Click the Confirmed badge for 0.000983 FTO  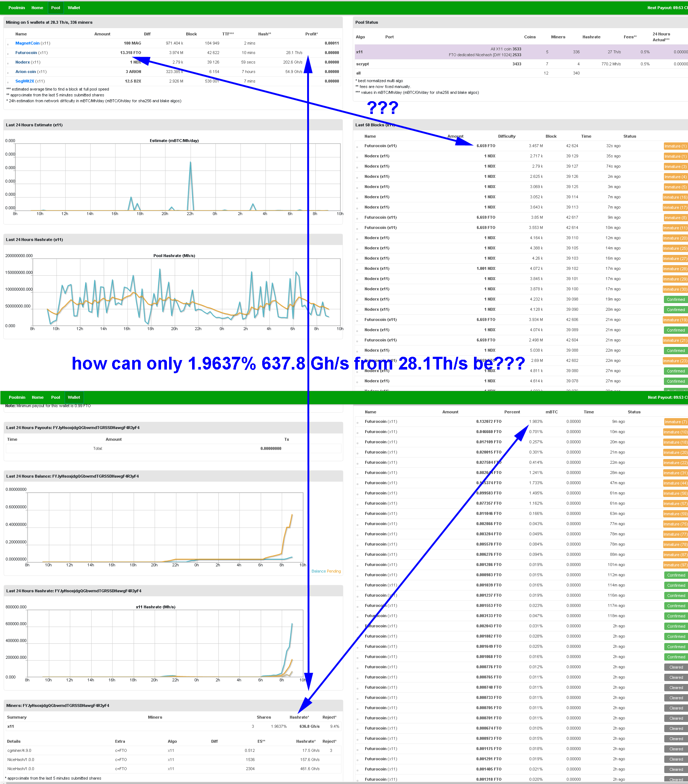[676, 575]
